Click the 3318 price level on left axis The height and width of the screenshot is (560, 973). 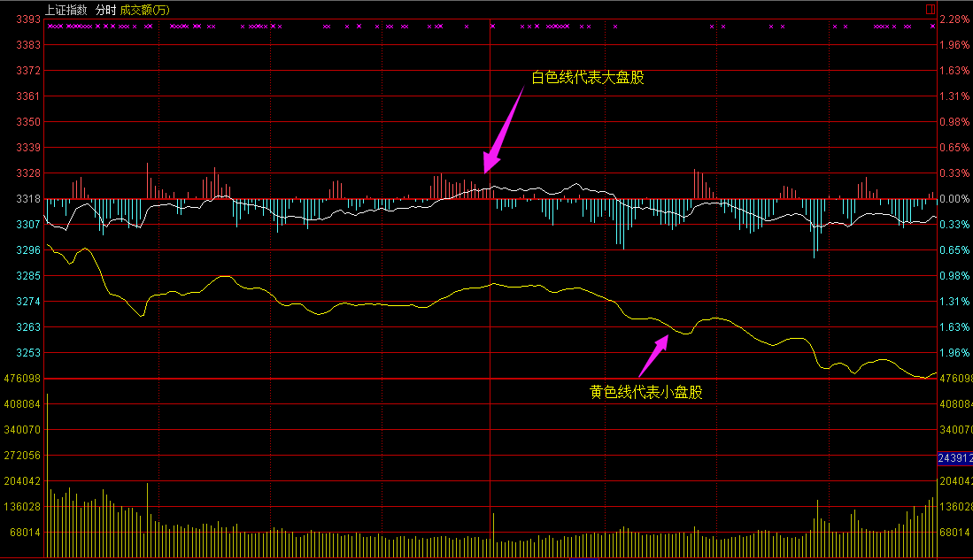29,199
